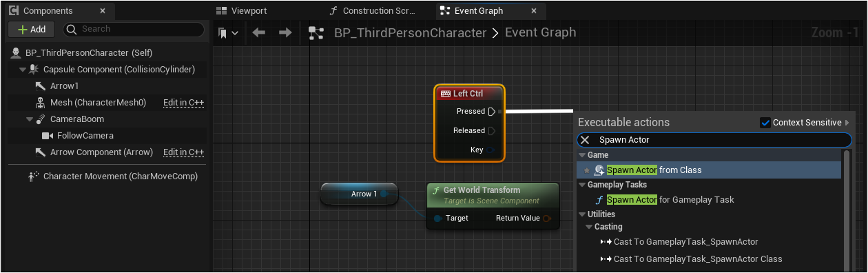The width and height of the screenshot is (868, 273).
Task: Click the Add component button
Action: [31, 30]
